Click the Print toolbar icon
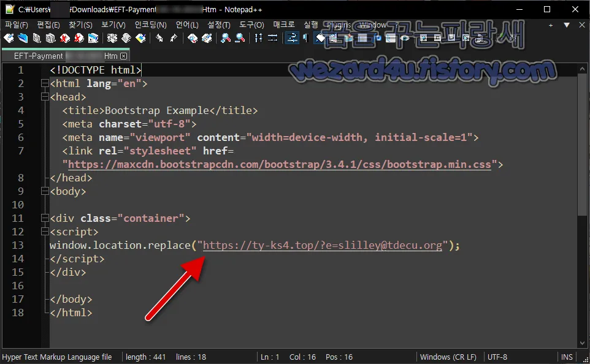This screenshot has width=590, height=364. click(93, 38)
